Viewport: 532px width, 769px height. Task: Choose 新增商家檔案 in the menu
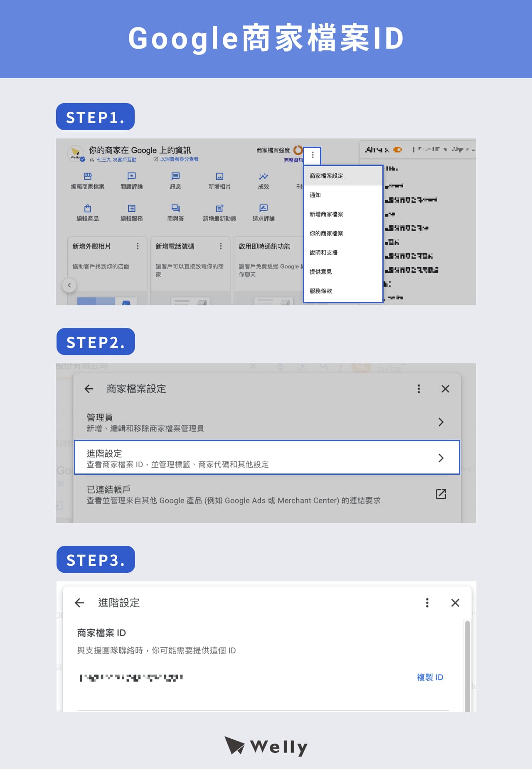pyautogui.click(x=343, y=214)
